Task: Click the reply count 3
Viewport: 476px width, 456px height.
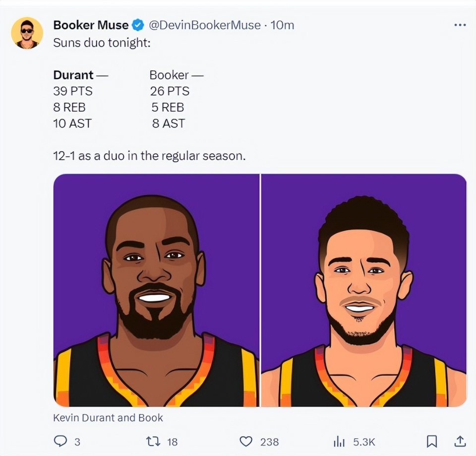Action: tap(77, 442)
